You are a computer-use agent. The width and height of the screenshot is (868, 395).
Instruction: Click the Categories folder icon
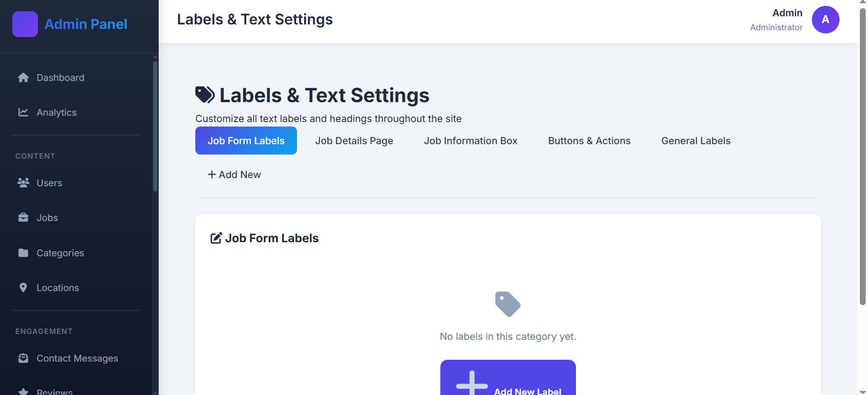coord(24,253)
